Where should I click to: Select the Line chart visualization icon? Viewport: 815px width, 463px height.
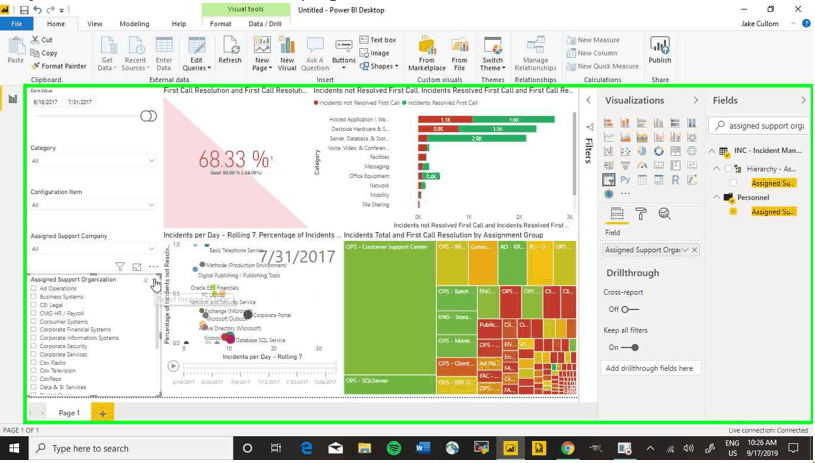(x=609, y=137)
